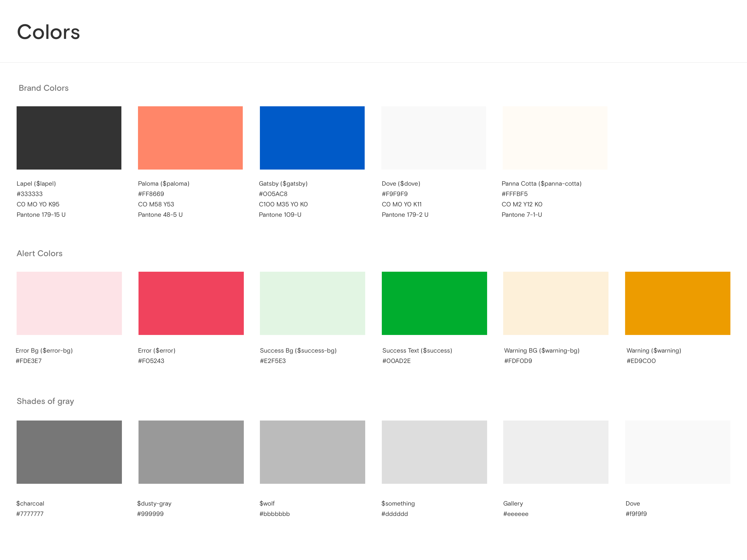Select the #999999 hex value
Viewport: 747px width, 560px height.
pyautogui.click(x=150, y=514)
